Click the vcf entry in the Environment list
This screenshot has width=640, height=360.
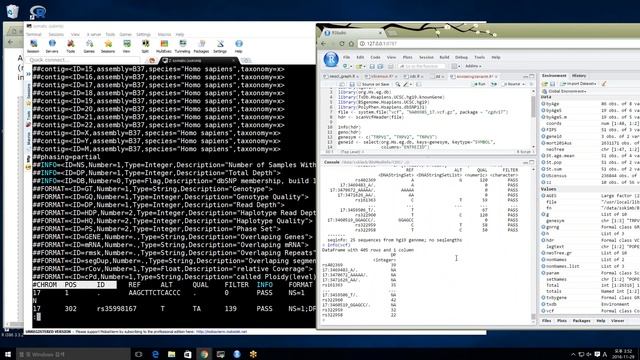click(x=550, y=311)
